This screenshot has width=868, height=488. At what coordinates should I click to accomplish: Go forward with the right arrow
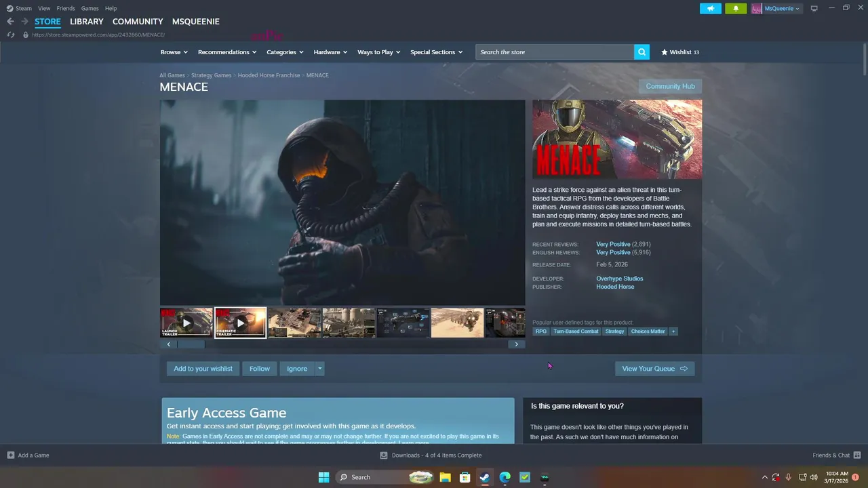point(24,22)
